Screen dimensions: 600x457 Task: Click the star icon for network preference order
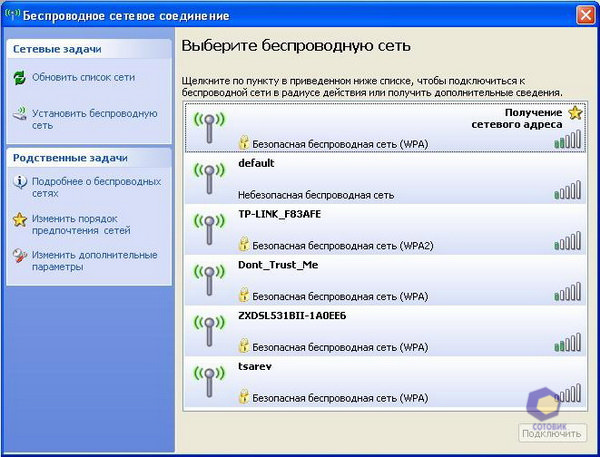pyautogui.click(x=19, y=219)
